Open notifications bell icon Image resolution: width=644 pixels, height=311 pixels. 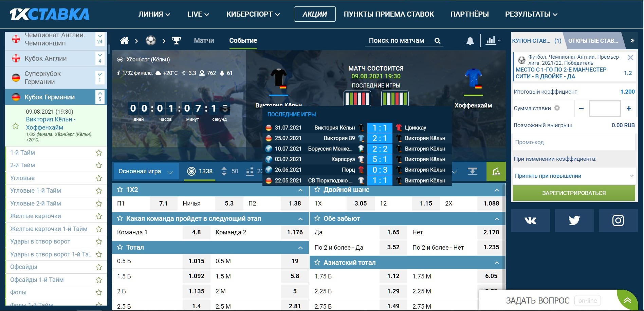(x=470, y=41)
